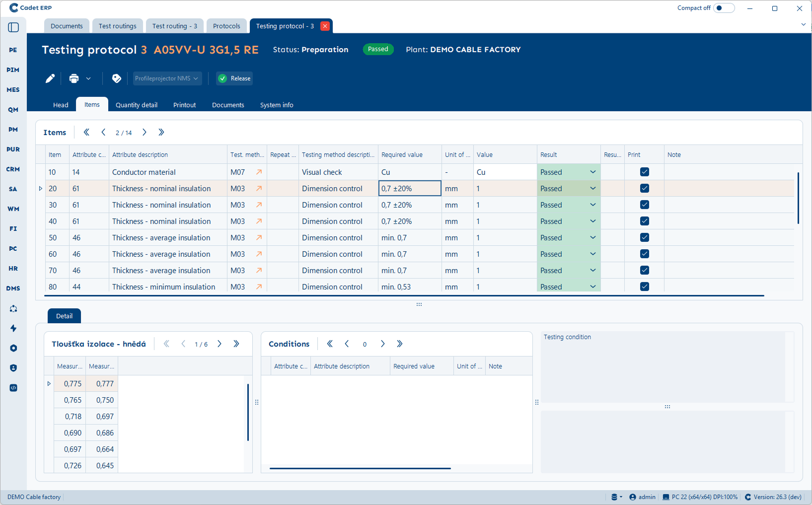Go to last item in Items navigator

pos(161,133)
